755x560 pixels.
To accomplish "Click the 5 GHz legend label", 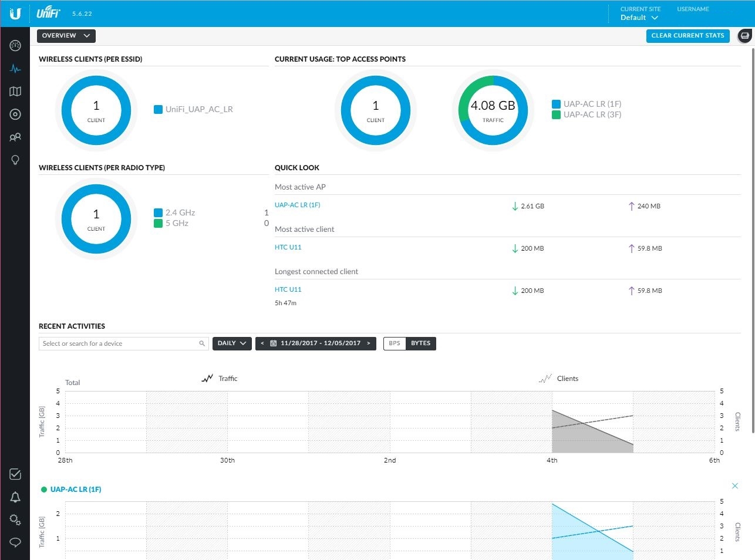I will pos(177,223).
